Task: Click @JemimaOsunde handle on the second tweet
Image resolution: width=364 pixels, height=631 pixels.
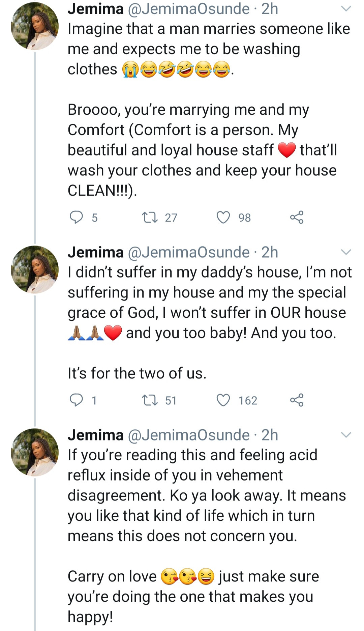Action: (188, 252)
